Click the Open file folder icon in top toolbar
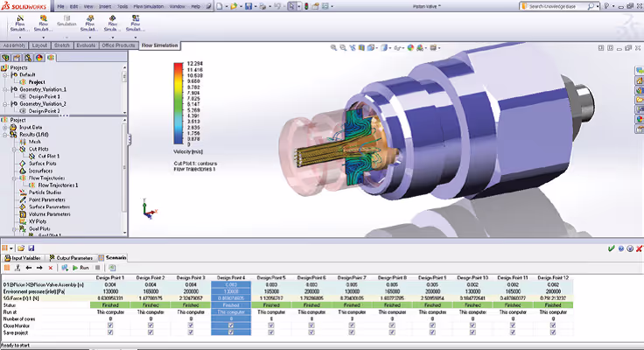This screenshot has width=644, height=350. [234, 6]
